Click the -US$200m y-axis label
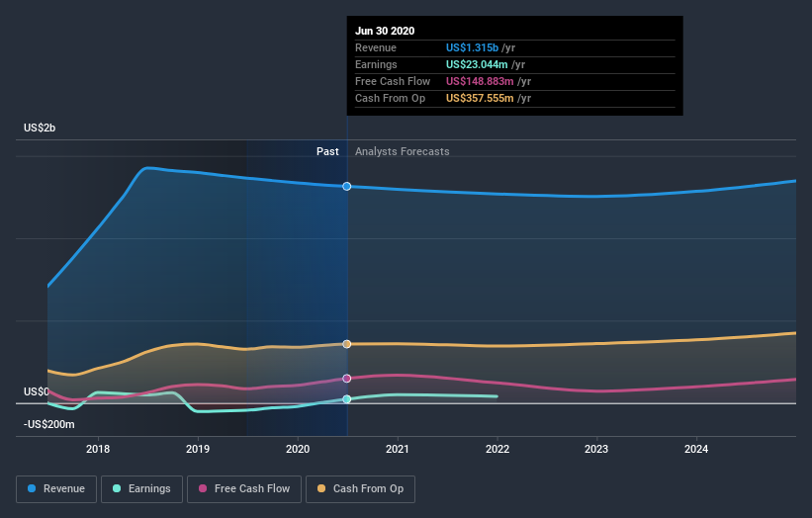Screen dimensions: 812x518 (49, 424)
